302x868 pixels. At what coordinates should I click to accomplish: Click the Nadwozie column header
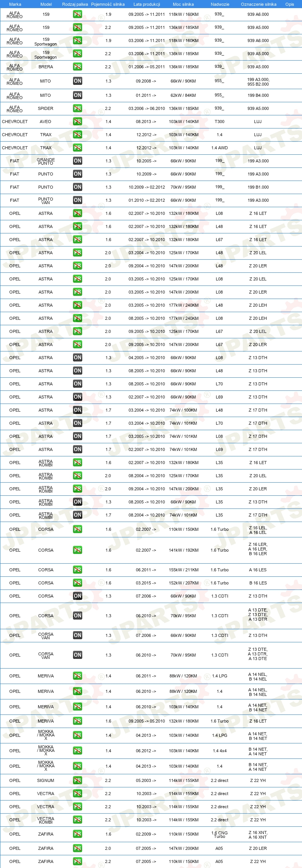click(220, 4)
